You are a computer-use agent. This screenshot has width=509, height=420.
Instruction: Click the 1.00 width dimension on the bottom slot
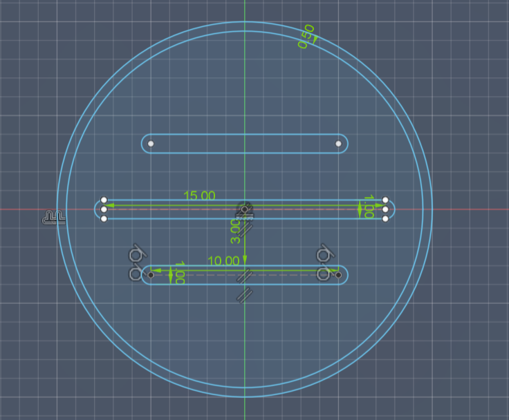[180, 272]
